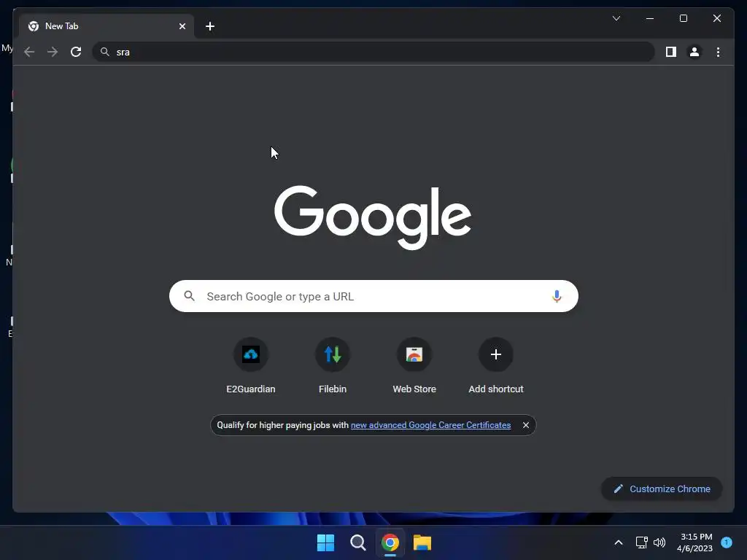Screen dimensions: 747x560
Task: Click the volume icon in system tray
Action: [659, 542]
